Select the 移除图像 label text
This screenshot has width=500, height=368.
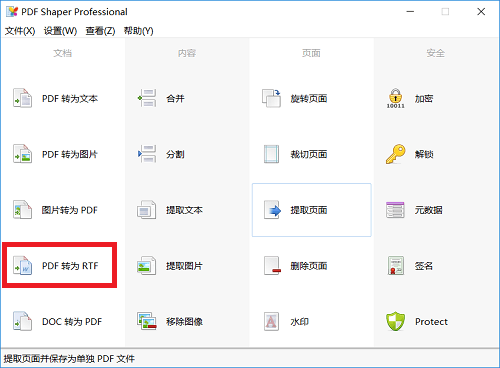(x=184, y=322)
